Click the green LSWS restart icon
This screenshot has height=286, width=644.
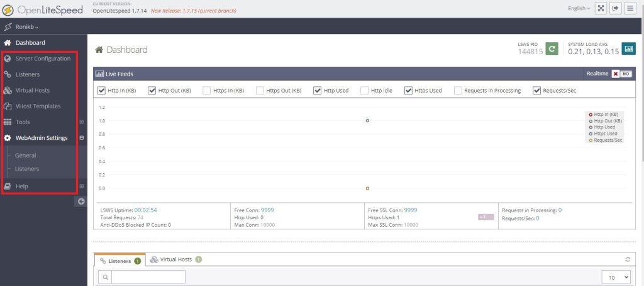(x=552, y=49)
